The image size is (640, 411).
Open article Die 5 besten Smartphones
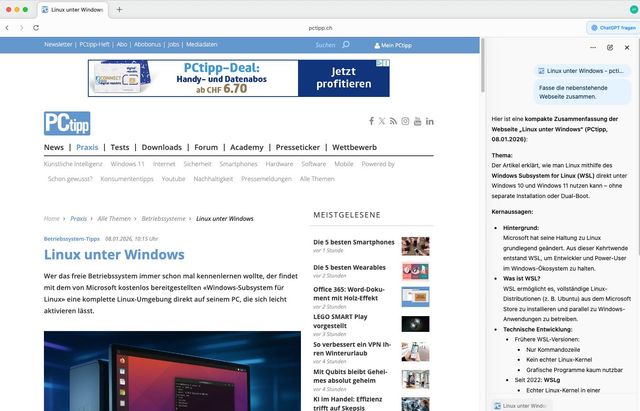tap(353, 242)
